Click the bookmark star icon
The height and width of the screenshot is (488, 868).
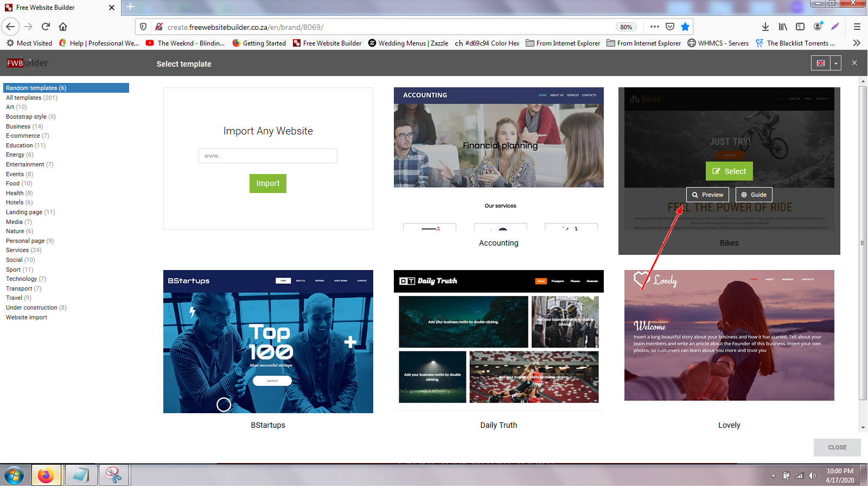click(x=685, y=27)
